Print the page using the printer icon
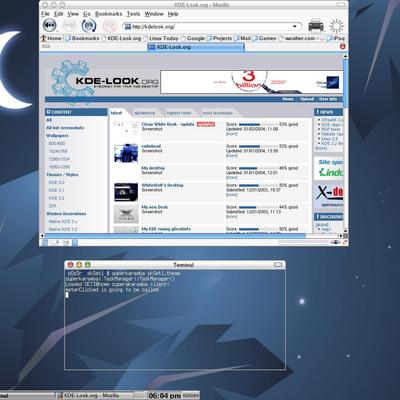This screenshot has width=400, height=400. click(316, 26)
